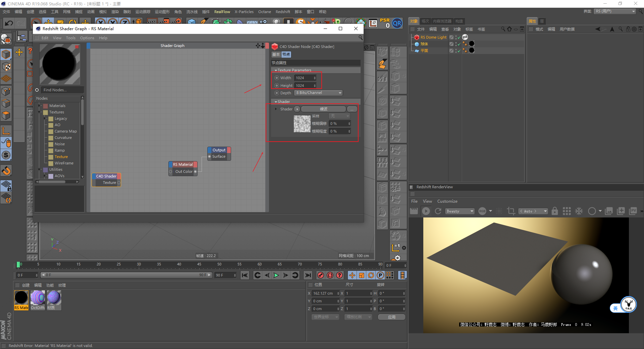Refresh the Redshift RenderView render
The height and width of the screenshot is (349, 644).
click(438, 211)
